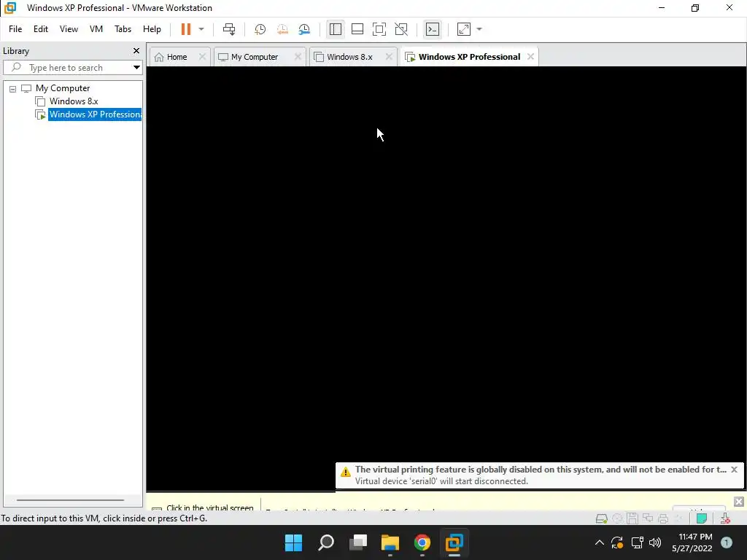Click the green message log icon
The width and height of the screenshot is (747, 560).
[701, 518]
